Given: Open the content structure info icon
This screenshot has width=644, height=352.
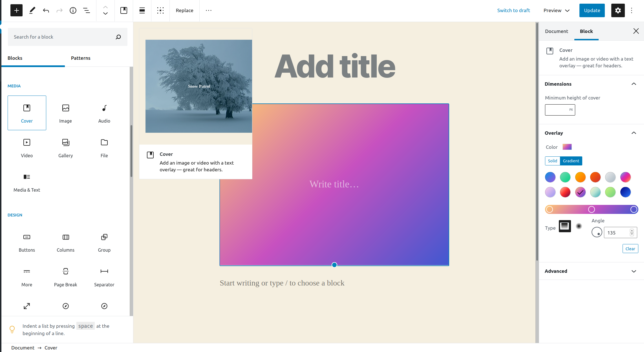Looking at the screenshot, I should point(73,10).
